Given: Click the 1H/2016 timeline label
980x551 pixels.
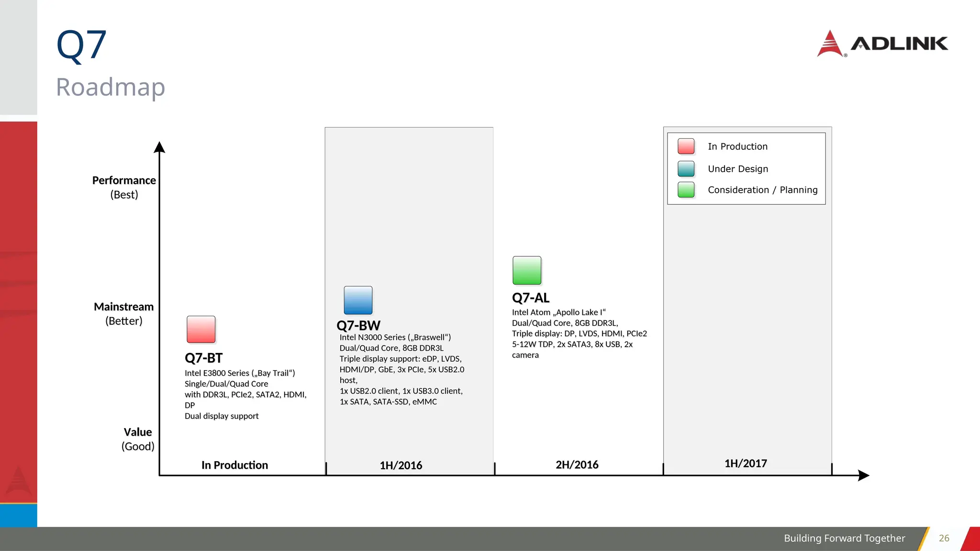Looking at the screenshot, I should 401,465.
